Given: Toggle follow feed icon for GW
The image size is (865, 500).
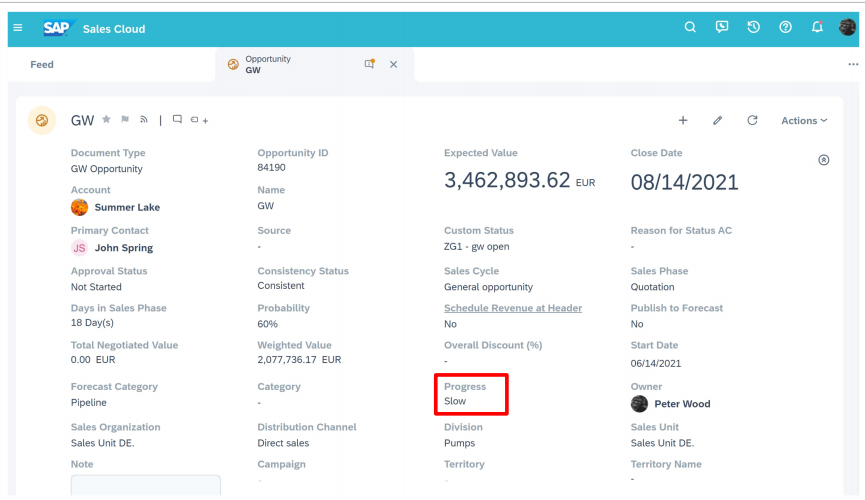Looking at the screenshot, I should pos(144,119).
